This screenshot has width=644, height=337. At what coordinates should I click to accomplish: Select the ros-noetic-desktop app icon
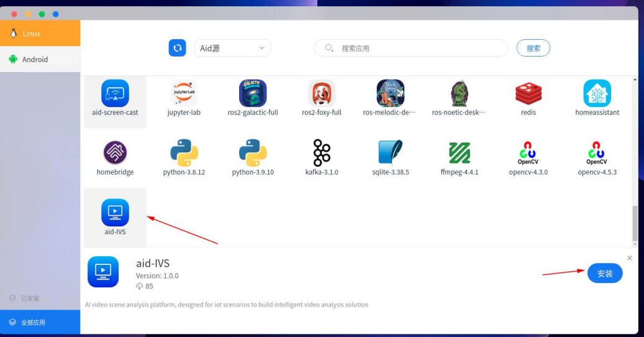(x=459, y=94)
